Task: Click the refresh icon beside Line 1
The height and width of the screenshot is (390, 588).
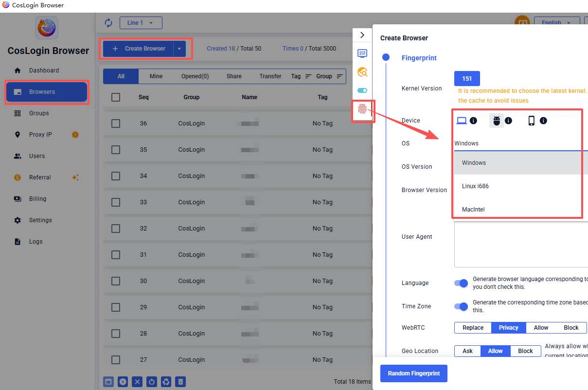Action: coord(108,23)
